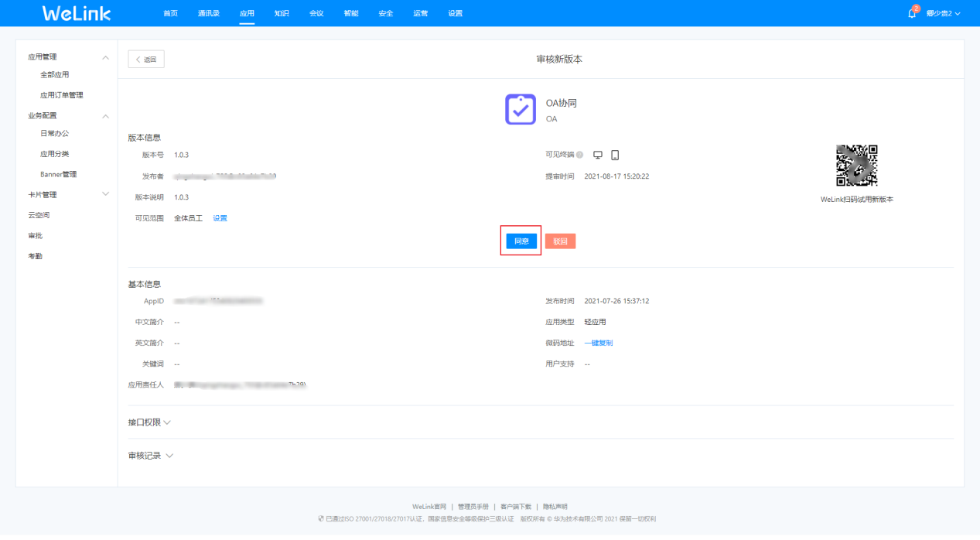Expand the 接口权限 section
Viewport: 980px width, 540px height.
150,422
